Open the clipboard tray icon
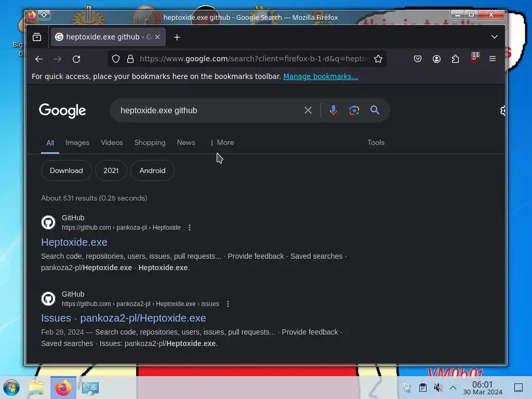532x399 pixels. (x=423, y=388)
